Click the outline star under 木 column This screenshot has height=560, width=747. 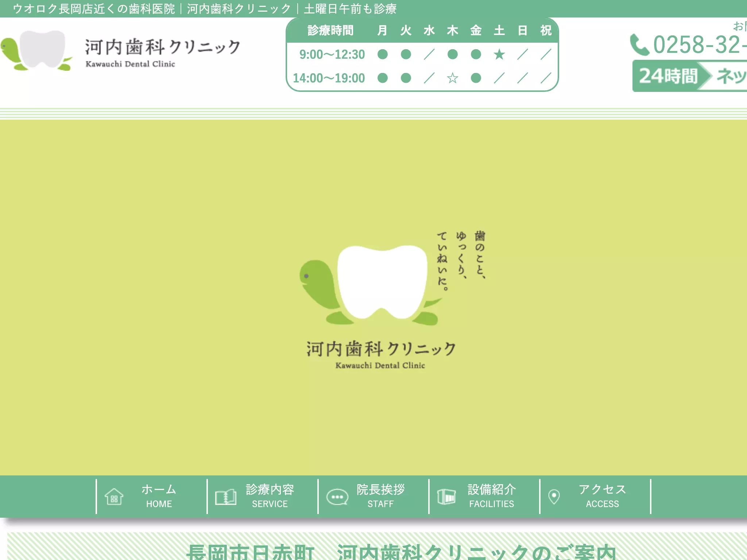click(452, 78)
